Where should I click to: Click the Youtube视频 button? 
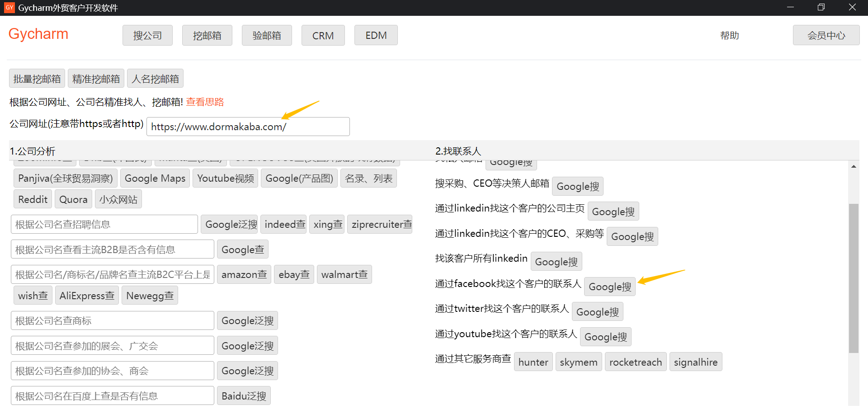[226, 178]
